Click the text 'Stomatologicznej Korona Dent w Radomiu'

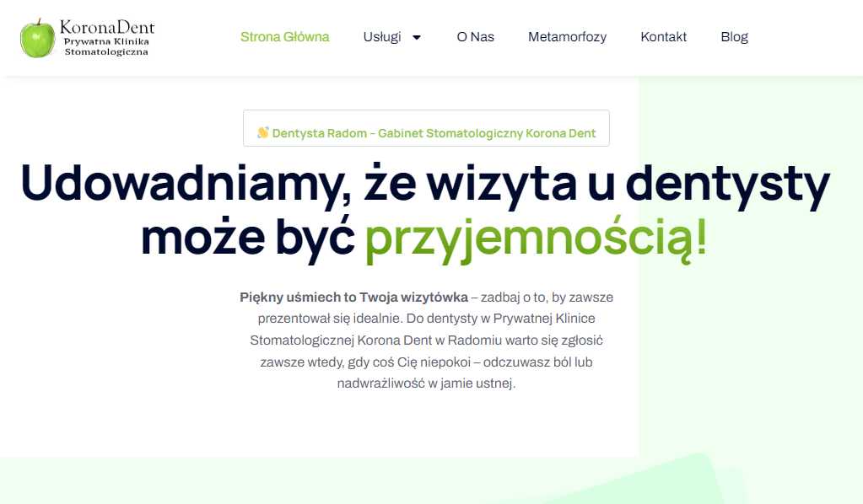tap(376, 340)
